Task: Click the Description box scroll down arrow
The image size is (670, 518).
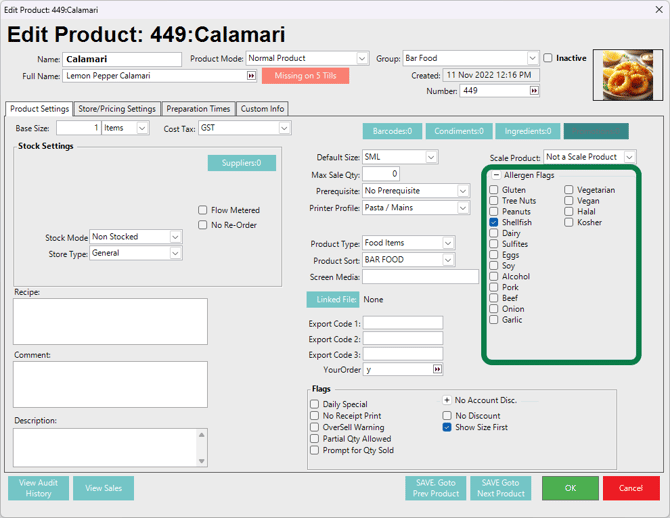Action: coord(202,461)
